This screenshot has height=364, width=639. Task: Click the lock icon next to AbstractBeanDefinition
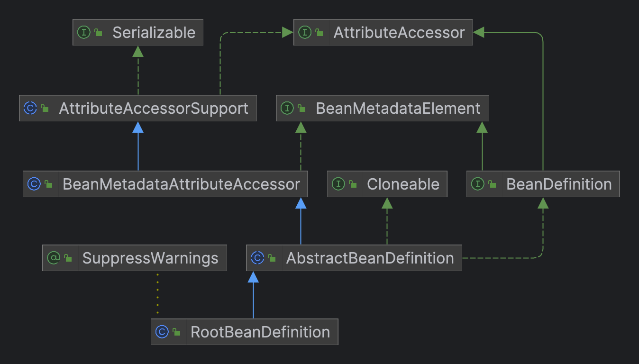pyautogui.click(x=272, y=258)
